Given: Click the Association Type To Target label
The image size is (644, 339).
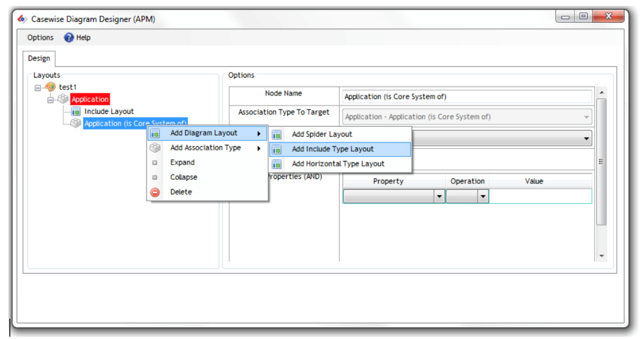Looking at the screenshot, I should (x=284, y=112).
